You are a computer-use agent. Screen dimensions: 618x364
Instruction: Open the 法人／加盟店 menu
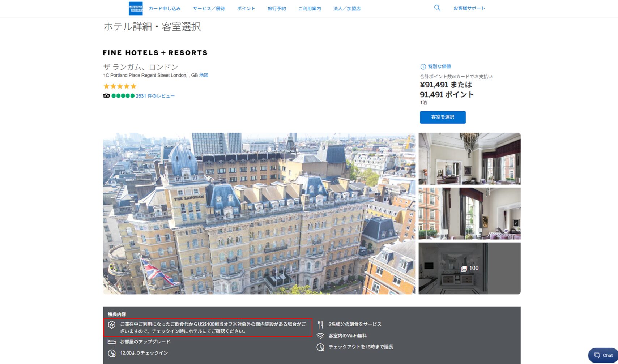[x=347, y=8]
